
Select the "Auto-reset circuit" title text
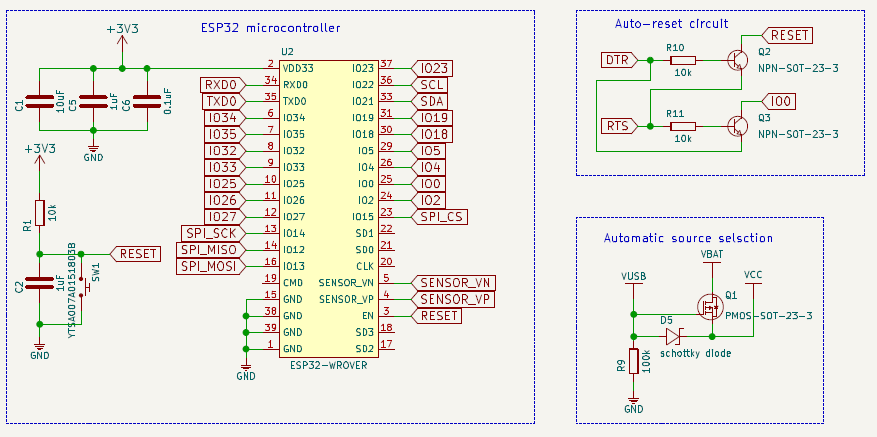coord(670,23)
